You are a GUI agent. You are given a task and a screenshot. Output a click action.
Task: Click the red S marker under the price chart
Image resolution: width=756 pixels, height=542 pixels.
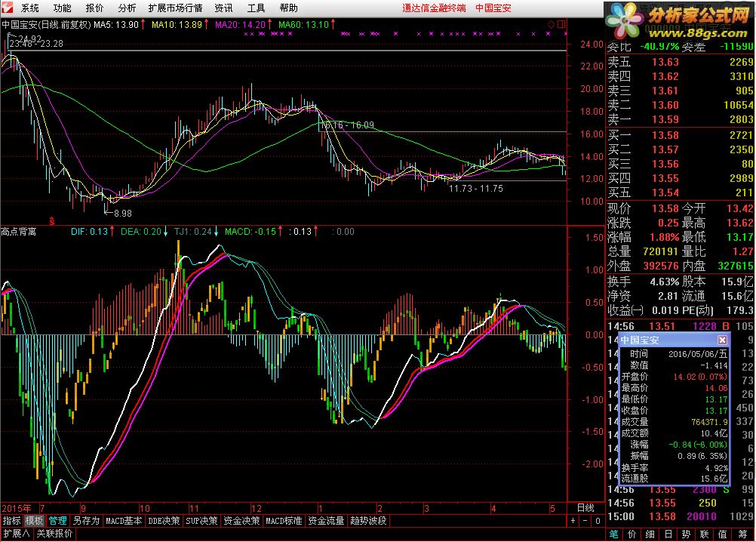tap(51, 222)
